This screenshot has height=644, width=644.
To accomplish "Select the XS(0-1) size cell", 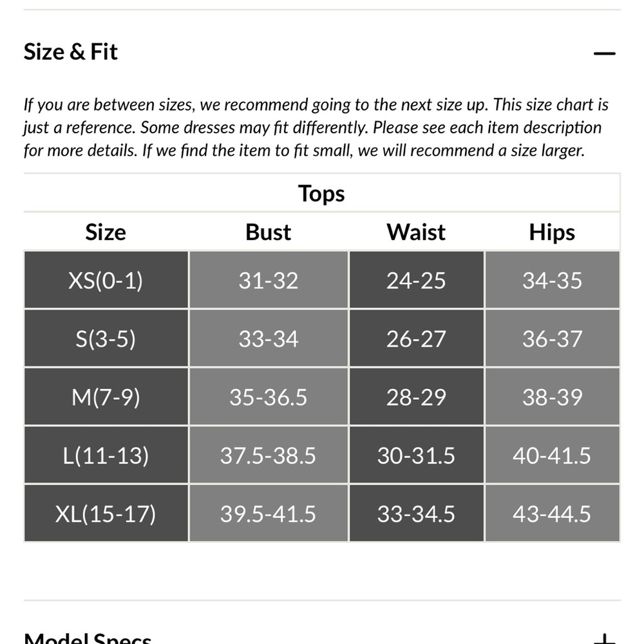I will point(106,280).
